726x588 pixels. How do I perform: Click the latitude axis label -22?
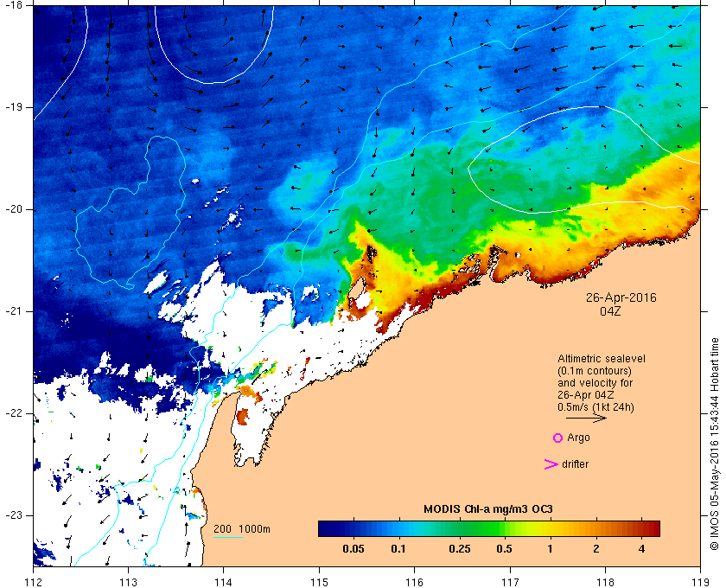pos(13,413)
